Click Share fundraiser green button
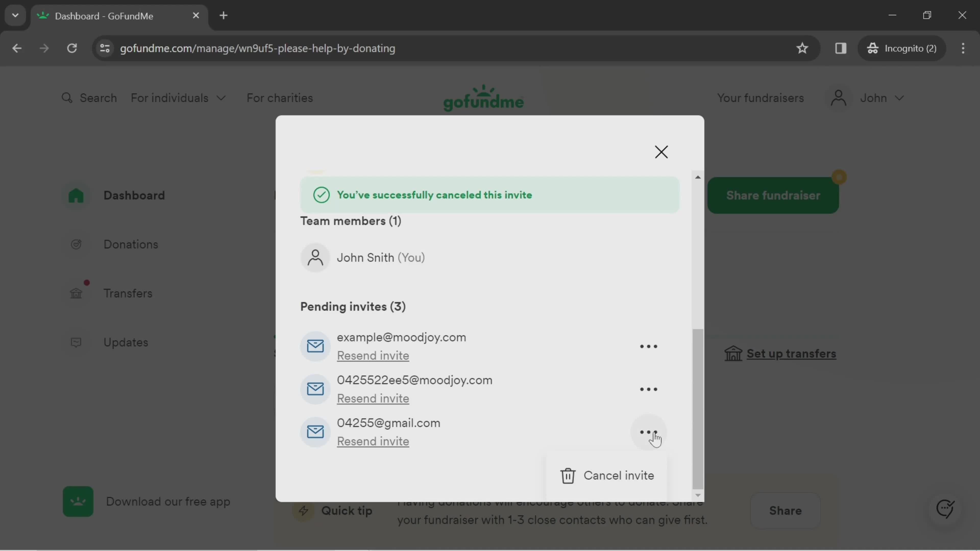This screenshot has width=980, height=551. click(773, 195)
